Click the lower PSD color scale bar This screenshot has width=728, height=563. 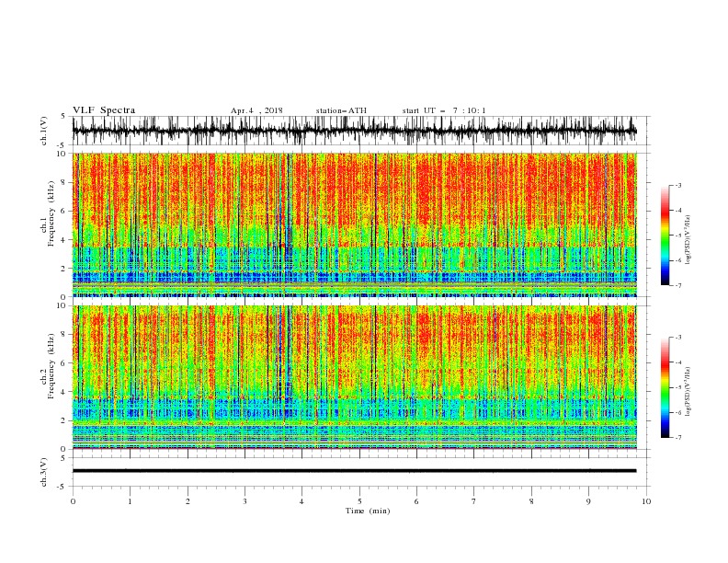tap(665, 387)
